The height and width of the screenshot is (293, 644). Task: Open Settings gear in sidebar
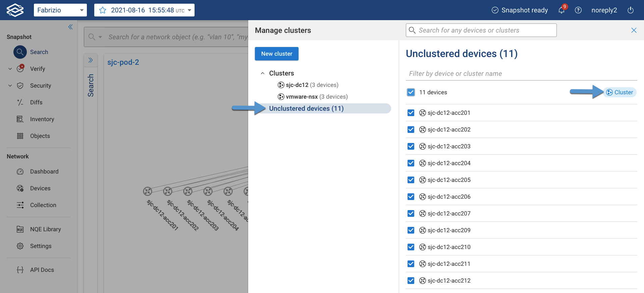41,246
